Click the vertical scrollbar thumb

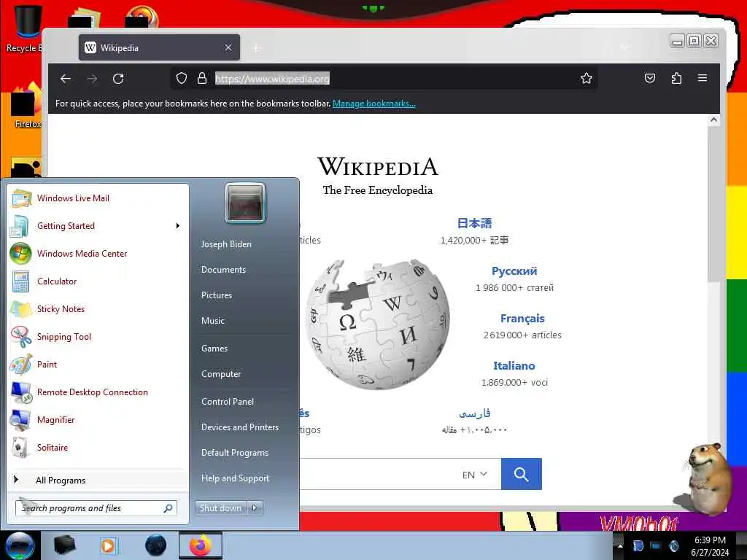coord(713,205)
